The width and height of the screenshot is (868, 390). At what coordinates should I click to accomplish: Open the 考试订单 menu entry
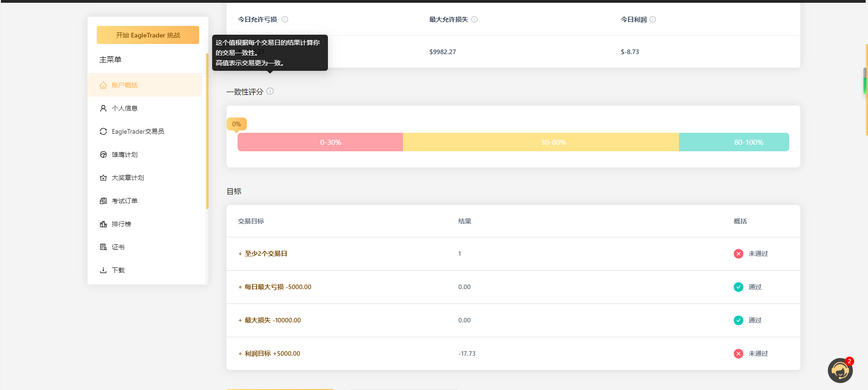pos(125,201)
